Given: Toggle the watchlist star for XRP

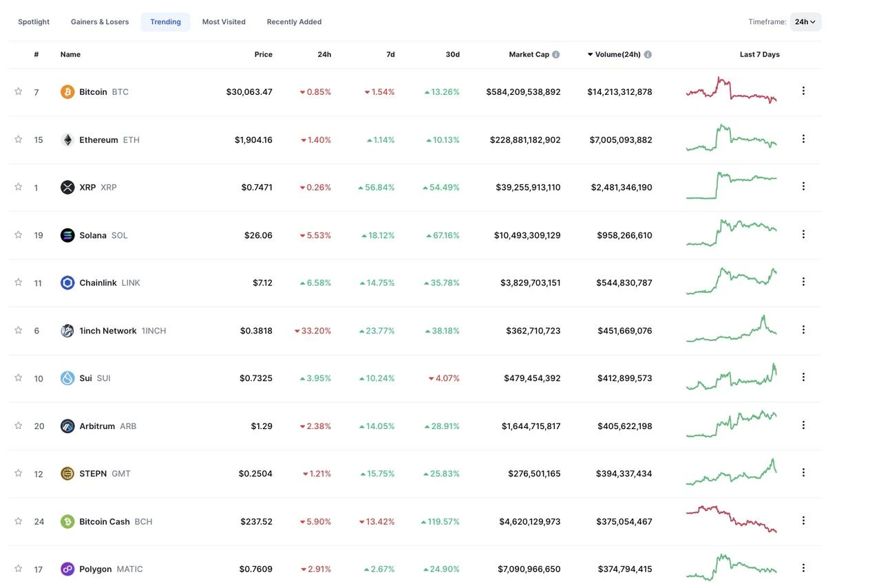Looking at the screenshot, I should pos(19,186).
